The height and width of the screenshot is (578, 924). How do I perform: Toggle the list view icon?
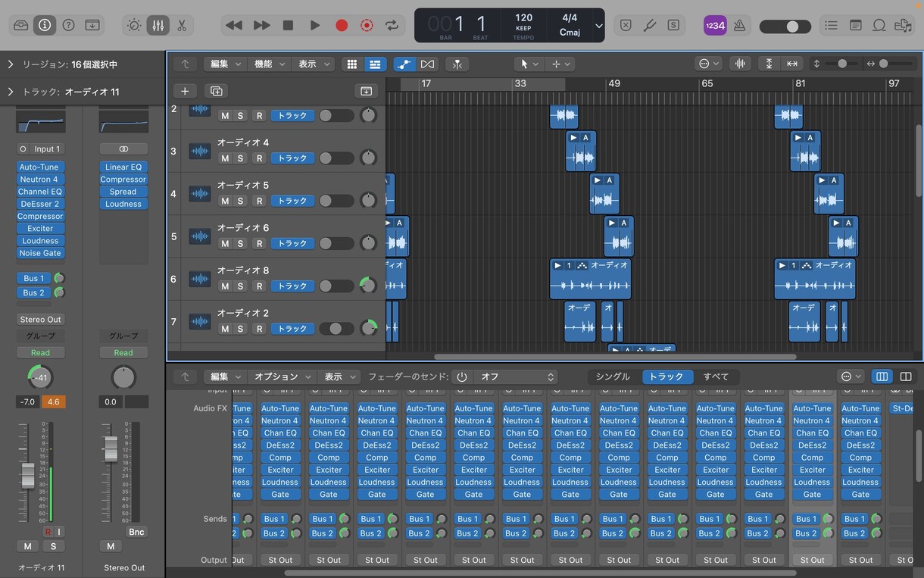(374, 64)
